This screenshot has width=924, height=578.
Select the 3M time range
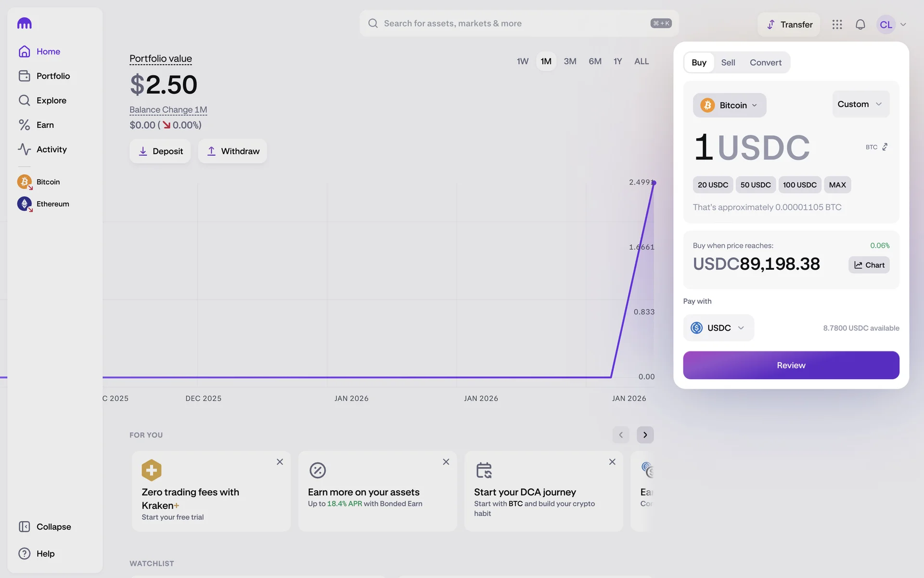coord(570,62)
